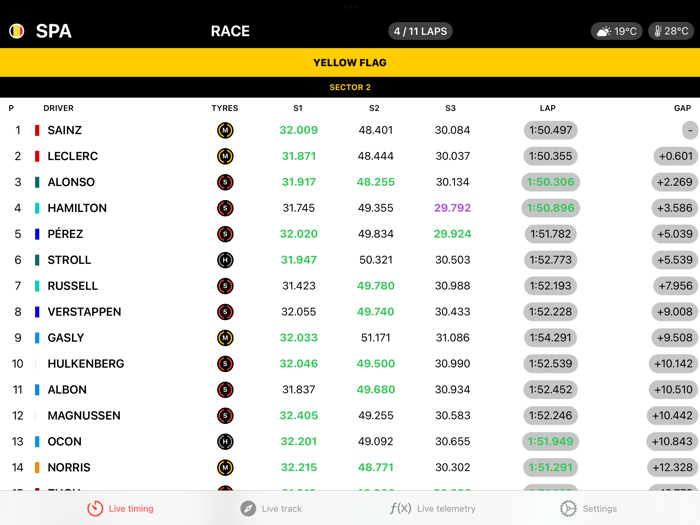Click Hamilton's soft tyre icon
Screen dimensions: 700x525
pyautogui.click(x=225, y=208)
